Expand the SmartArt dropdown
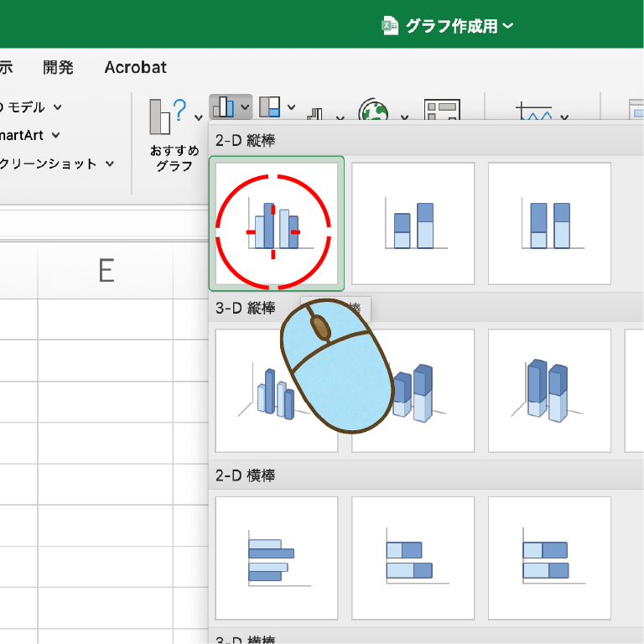This screenshot has width=644, height=644. tap(56, 135)
